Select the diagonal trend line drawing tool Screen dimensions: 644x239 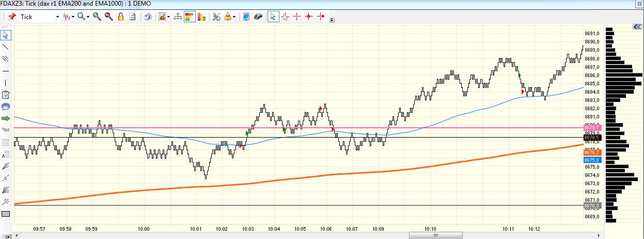coord(6,47)
